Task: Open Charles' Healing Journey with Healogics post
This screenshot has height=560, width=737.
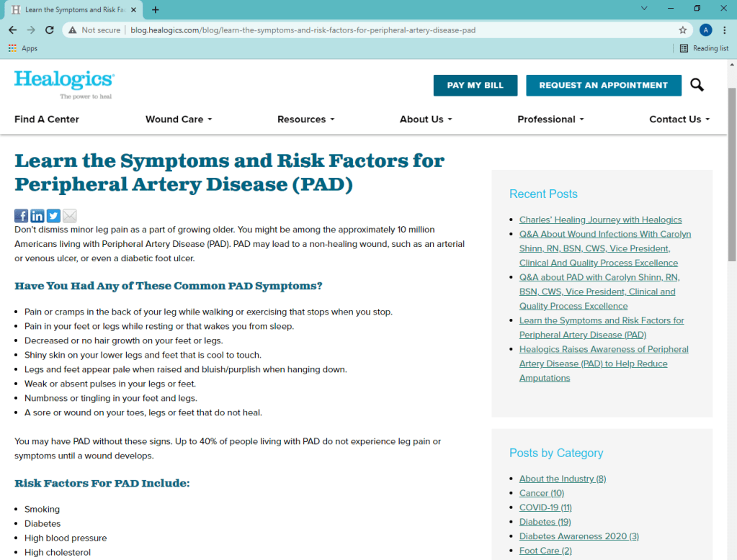Action: (x=600, y=220)
